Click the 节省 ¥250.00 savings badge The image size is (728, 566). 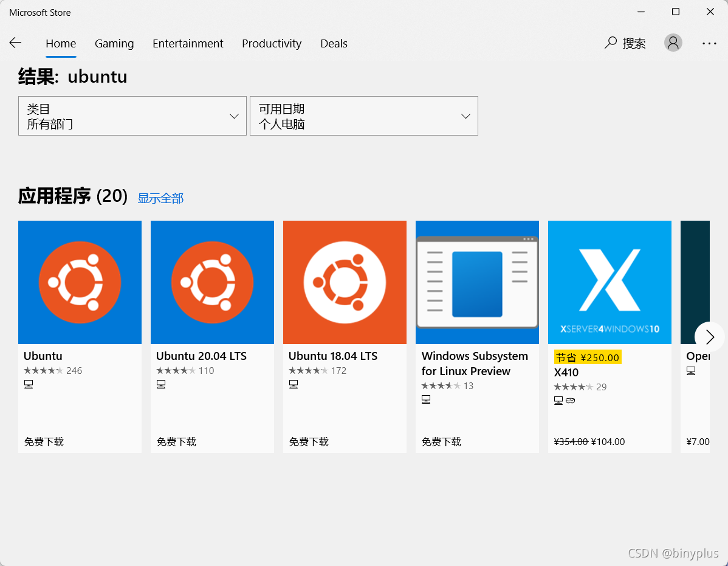[x=587, y=357]
